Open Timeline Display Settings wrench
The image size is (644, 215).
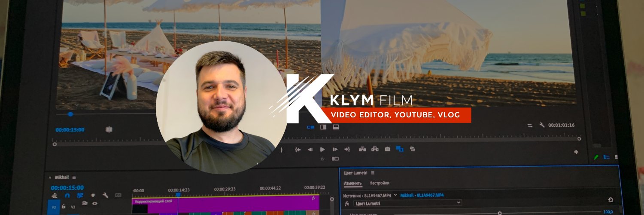(x=105, y=196)
